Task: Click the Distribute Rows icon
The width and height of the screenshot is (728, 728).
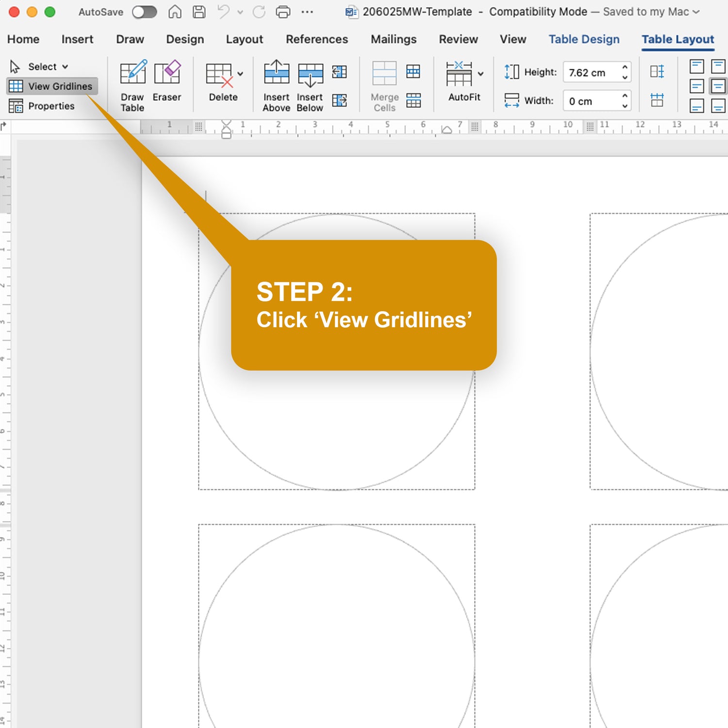Action: tap(657, 72)
